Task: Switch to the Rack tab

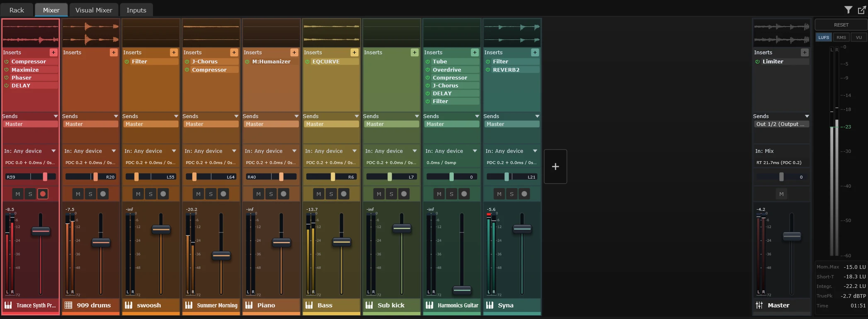Action: click(17, 10)
